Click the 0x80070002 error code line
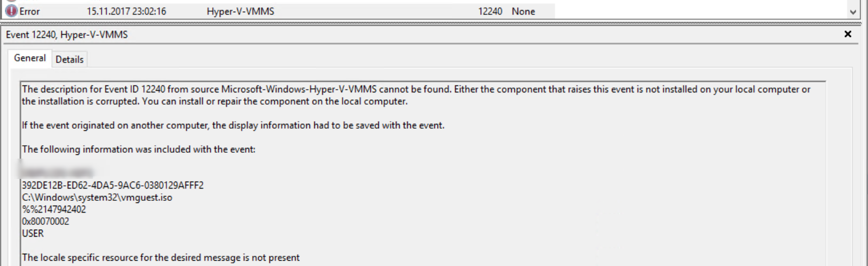Screen dimensions: 868x266 (45, 221)
